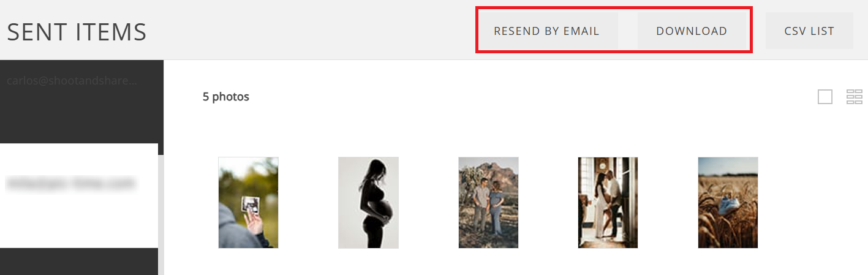The height and width of the screenshot is (275, 868).
Task: Select the dark sidebar entry below the highlighted one
Action: point(79,262)
